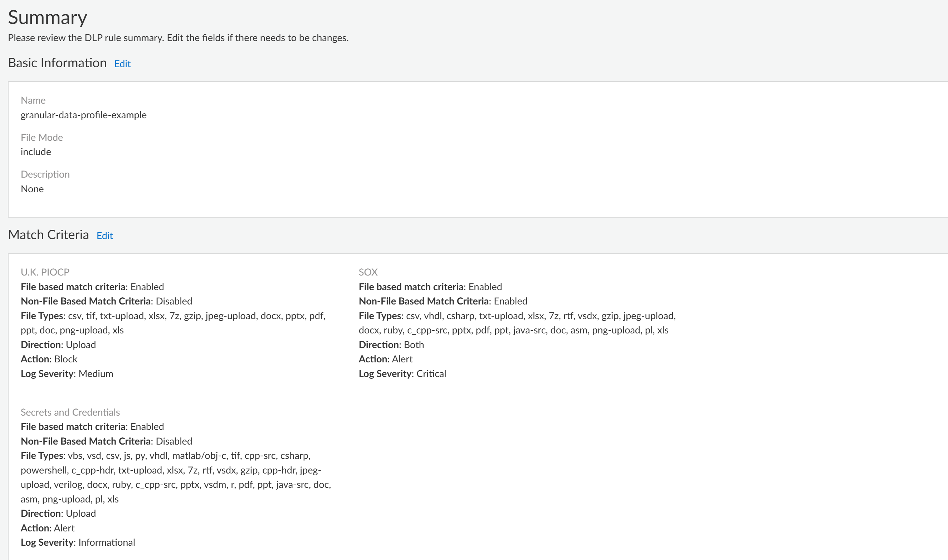Image resolution: width=948 pixels, height=560 pixels.
Task: Click the Secrets and Credentials heading
Action: [70, 412]
